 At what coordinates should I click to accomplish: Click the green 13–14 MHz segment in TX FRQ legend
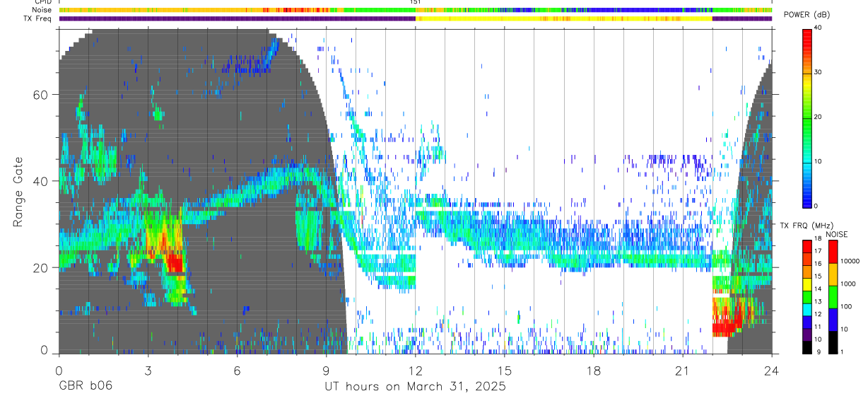pyautogui.click(x=807, y=297)
